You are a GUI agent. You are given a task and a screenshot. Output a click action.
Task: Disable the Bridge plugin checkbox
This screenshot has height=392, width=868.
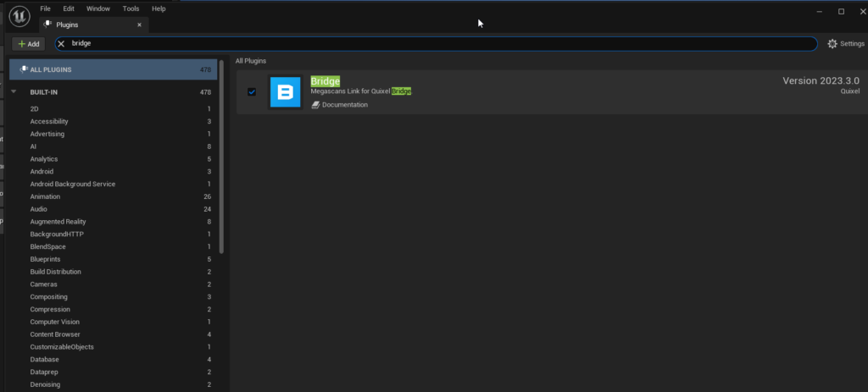click(x=252, y=91)
